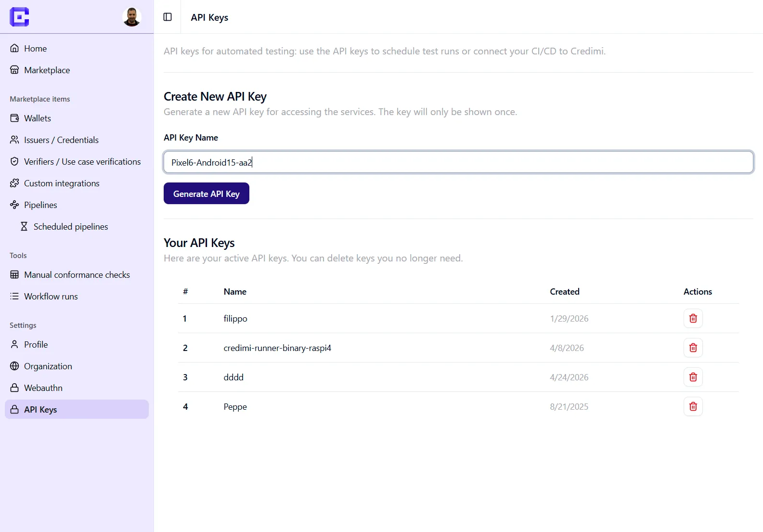This screenshot has height=532, width=763.
Task: Select API Keys in sidebar
Action: (x=77, y=409)
